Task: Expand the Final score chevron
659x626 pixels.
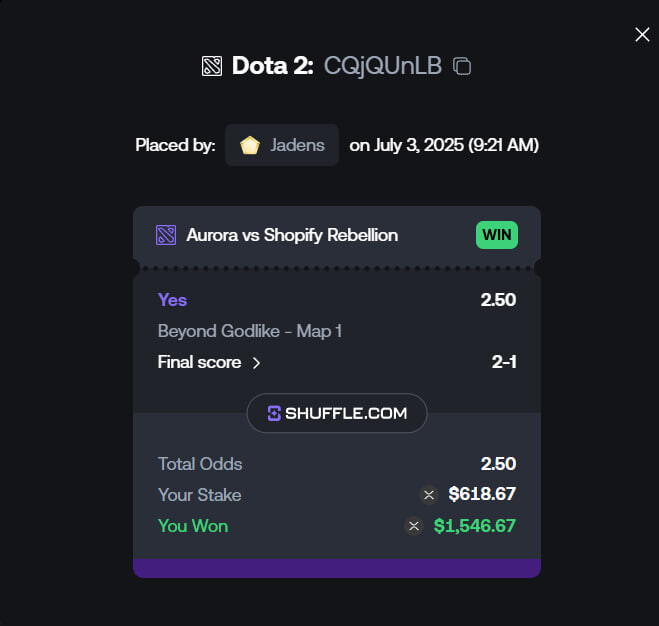Action: coord(256,363)
